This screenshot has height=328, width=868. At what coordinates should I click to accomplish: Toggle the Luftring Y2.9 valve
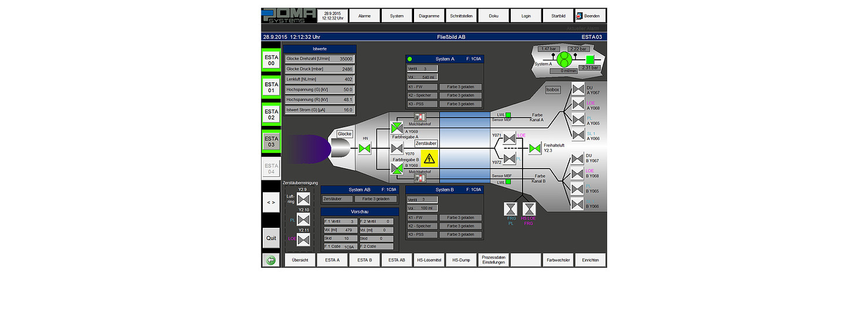[303, 199]
